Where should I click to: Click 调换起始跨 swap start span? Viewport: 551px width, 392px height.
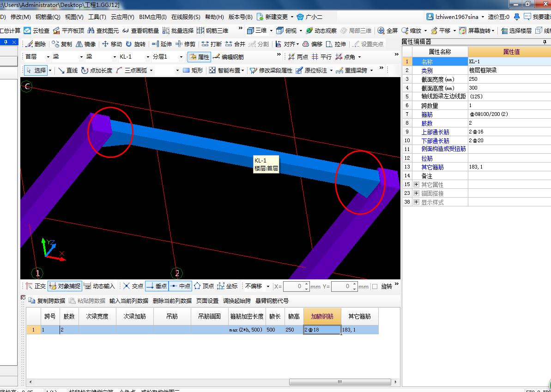pyautogui.click(x=237, y=301)
